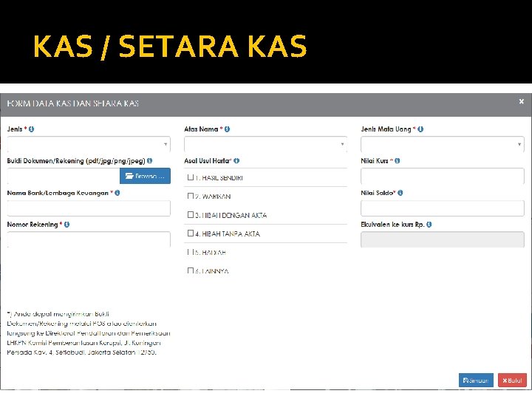Tick the Warisan checkbox
Image resolution: width=532 pixels, height=399 pixels.
click(191, 196)
